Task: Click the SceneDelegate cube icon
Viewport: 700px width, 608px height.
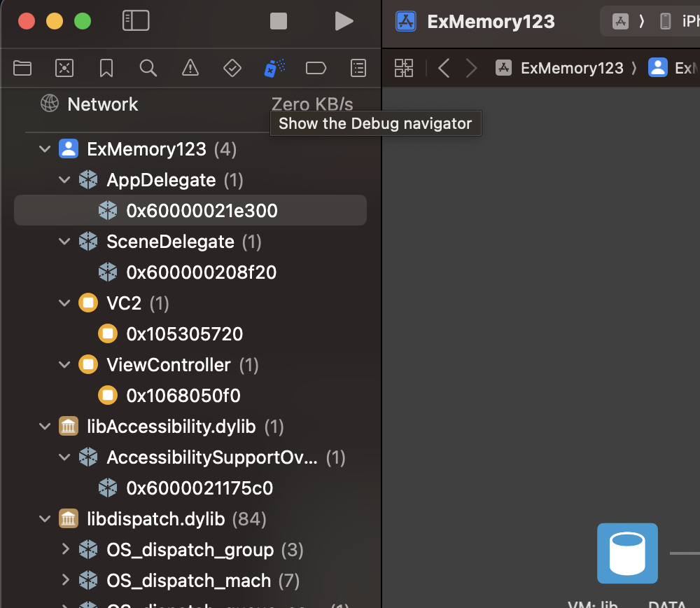Action: click(x=88, y=241)
